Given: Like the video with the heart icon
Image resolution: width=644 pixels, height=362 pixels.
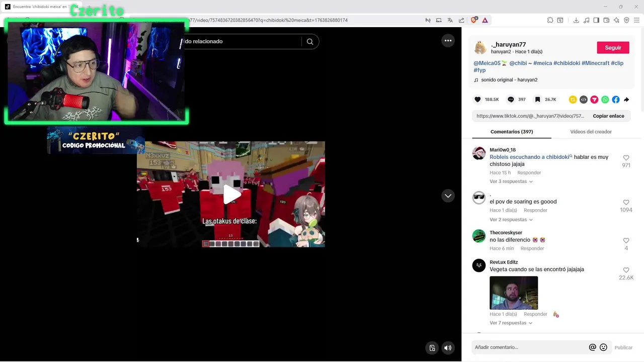Looking at the screenshot, I should pos(477,100).
